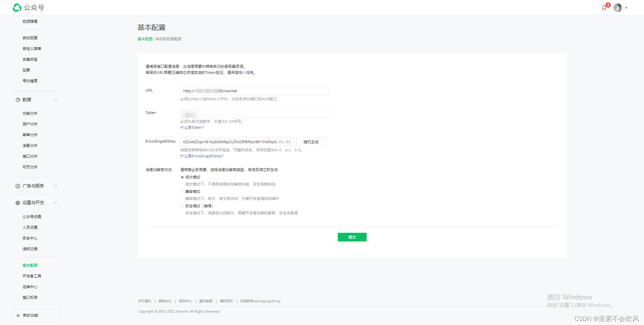Viewport: 644px width, 325px height.
Task: Go to 消息分析
Action: tap(30, 146)
